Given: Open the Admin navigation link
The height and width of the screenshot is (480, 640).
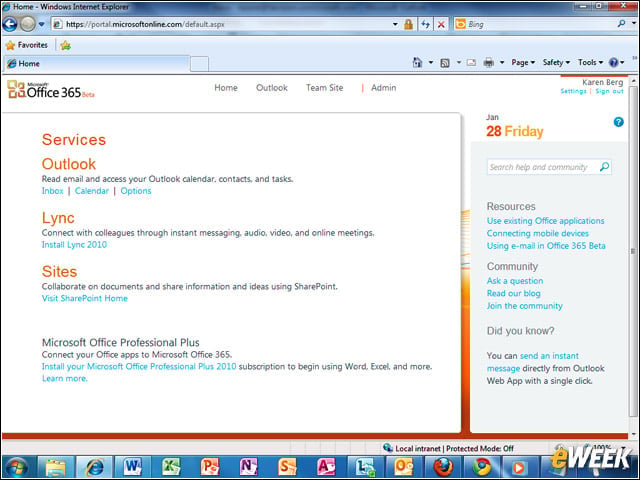Looking at the screenshot, I should pyautogui.click(x=383, y=88).
